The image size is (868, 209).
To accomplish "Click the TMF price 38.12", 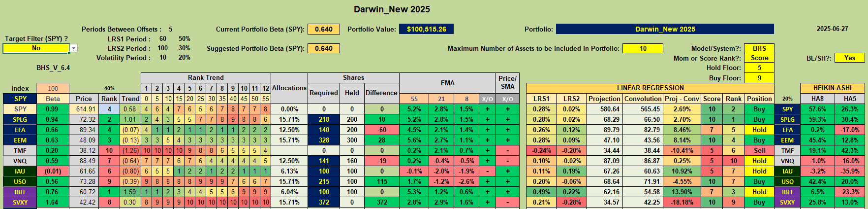I will click(84, 150).
